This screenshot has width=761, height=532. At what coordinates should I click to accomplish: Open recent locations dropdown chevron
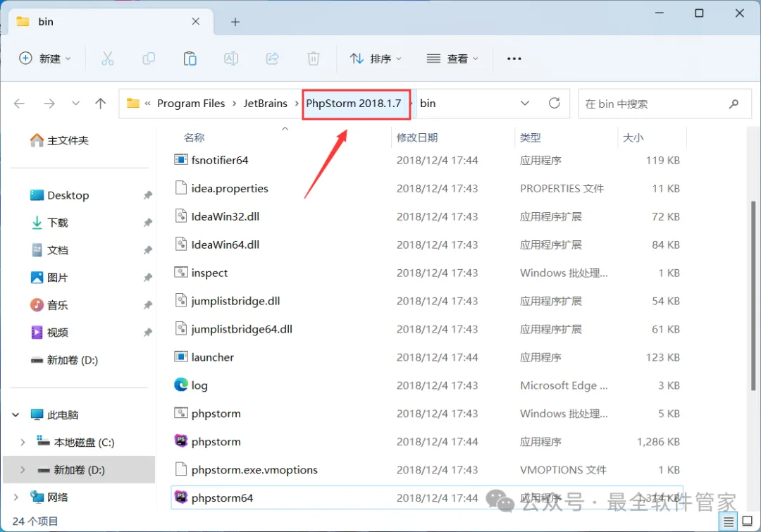(x=75, y=104)
